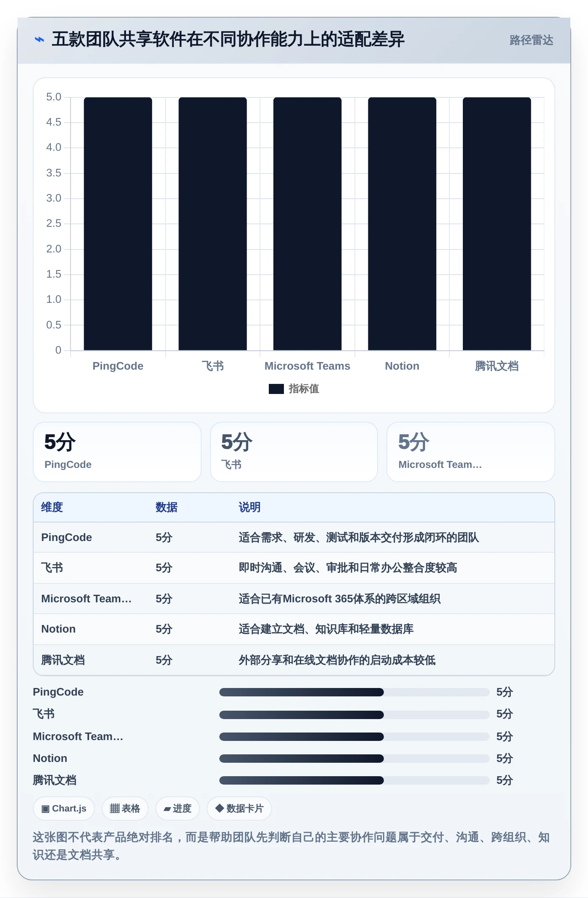Click the footer note paragraph
The image size is (588, 898).
(x=291, y=846)
